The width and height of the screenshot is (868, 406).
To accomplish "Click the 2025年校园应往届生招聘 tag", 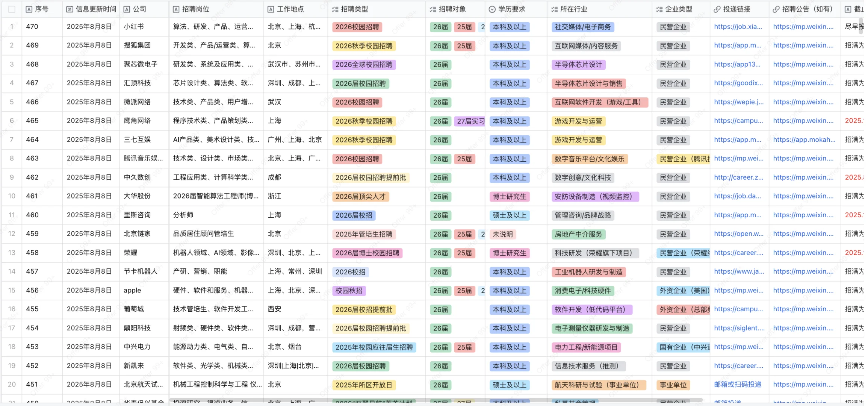I will (374, 347).
